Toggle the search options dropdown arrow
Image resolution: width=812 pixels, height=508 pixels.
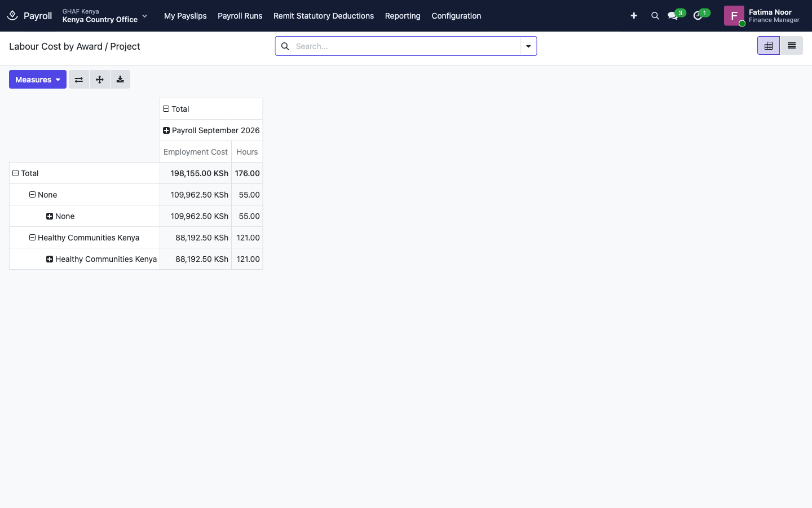tap(528, 46)
